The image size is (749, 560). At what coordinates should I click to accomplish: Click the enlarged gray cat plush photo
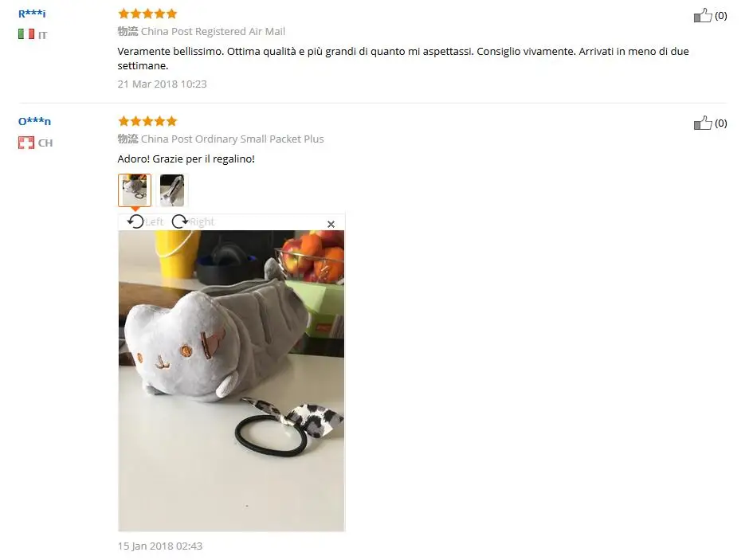click(231, 381)
